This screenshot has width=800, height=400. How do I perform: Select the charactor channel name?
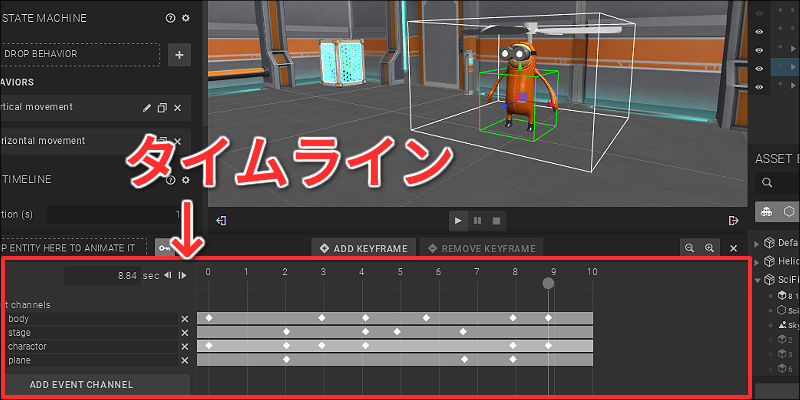[x=27, y=346]
